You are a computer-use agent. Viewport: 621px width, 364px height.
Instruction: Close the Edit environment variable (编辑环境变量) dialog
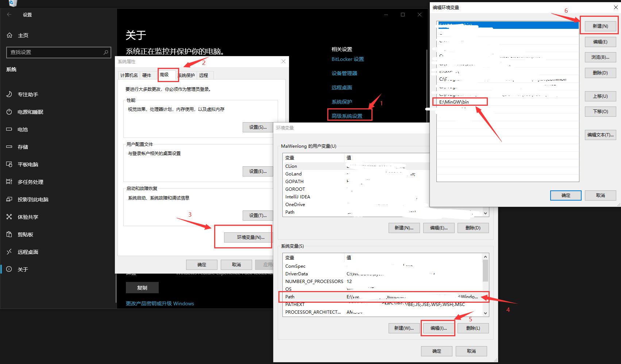pos(616,7)
